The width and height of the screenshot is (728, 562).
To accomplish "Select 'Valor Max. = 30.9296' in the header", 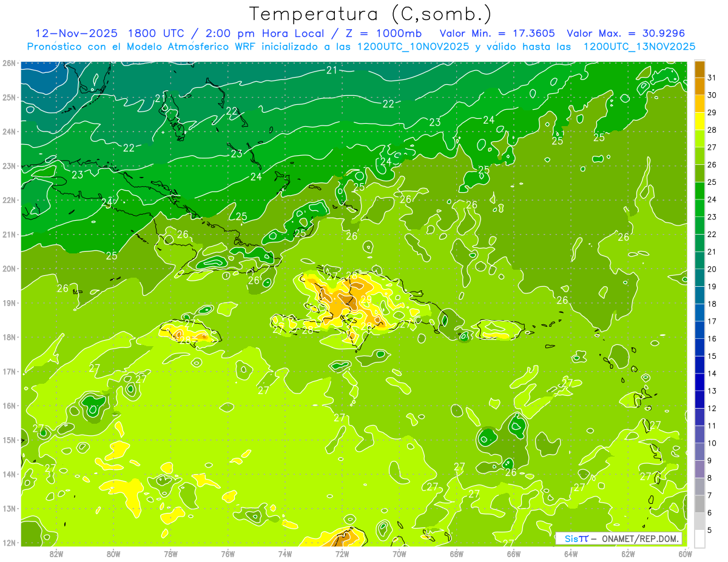I will click(x=625, y=33).
